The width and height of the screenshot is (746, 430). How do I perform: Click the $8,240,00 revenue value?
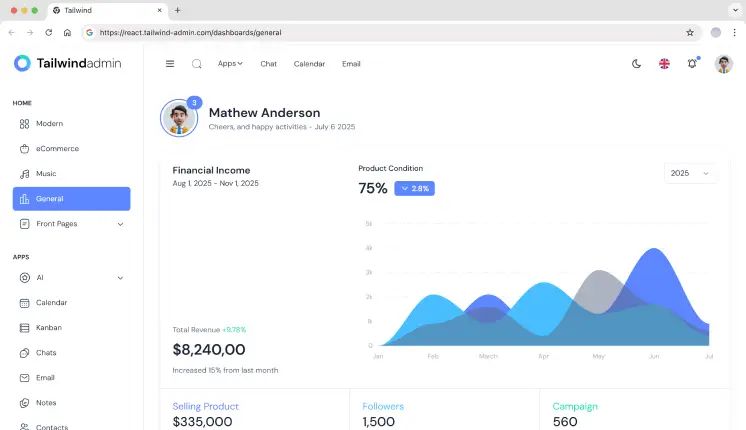tap(209, 350)
